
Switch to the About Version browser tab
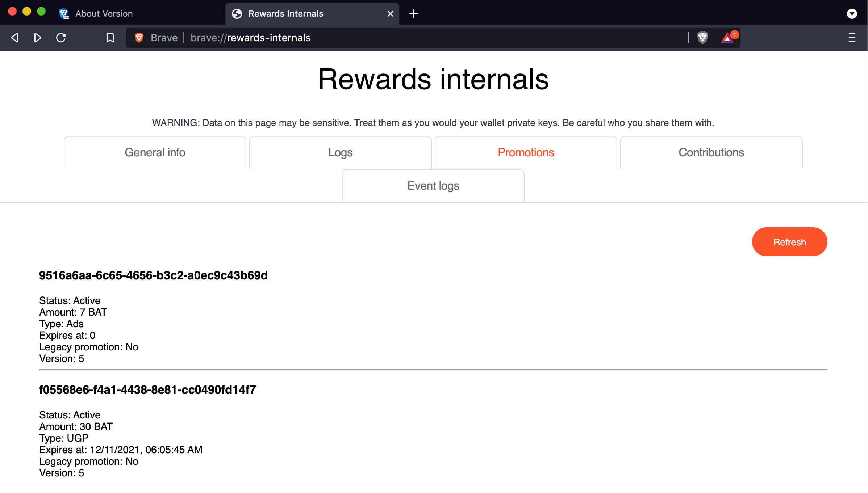coord(104,14)
